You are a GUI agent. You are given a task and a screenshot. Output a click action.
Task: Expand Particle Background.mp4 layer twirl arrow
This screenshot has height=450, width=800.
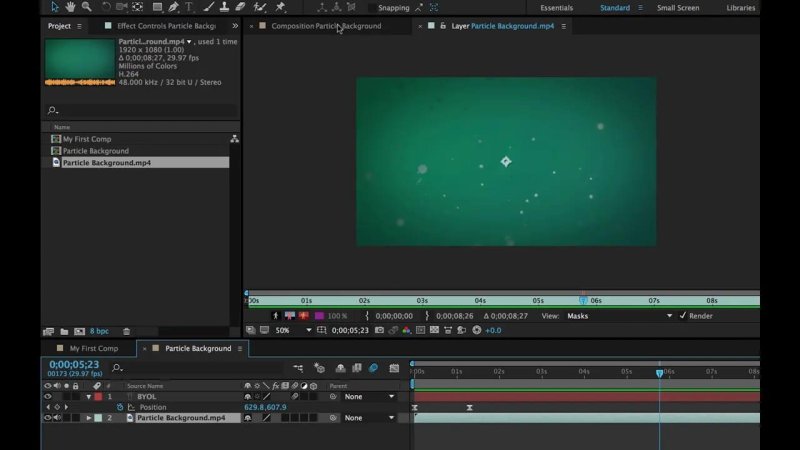click(89, 418)
